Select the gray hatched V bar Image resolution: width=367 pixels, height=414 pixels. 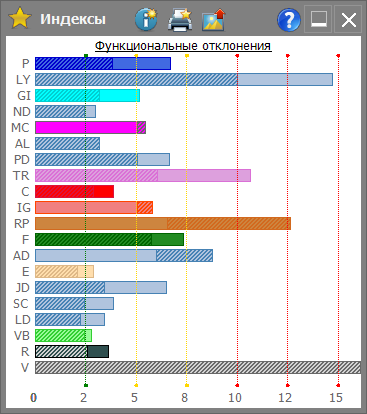coord(198,368)
